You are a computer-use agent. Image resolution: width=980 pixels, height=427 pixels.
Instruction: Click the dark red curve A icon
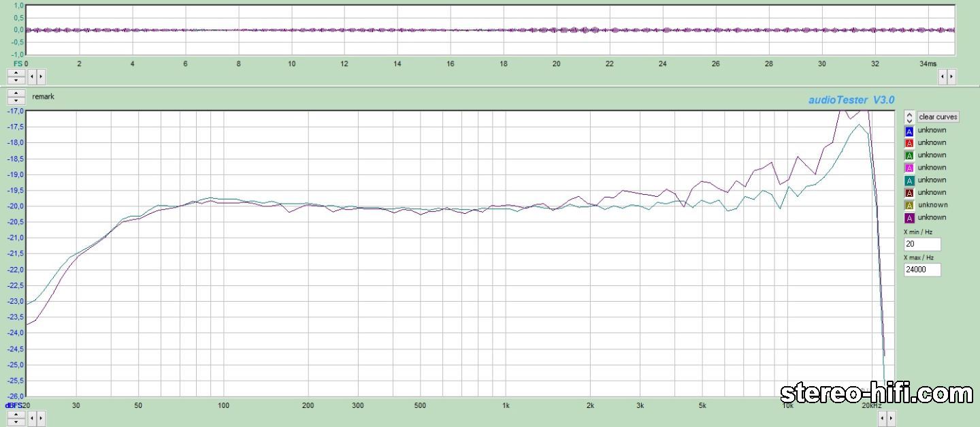click(x=909, y=193)
